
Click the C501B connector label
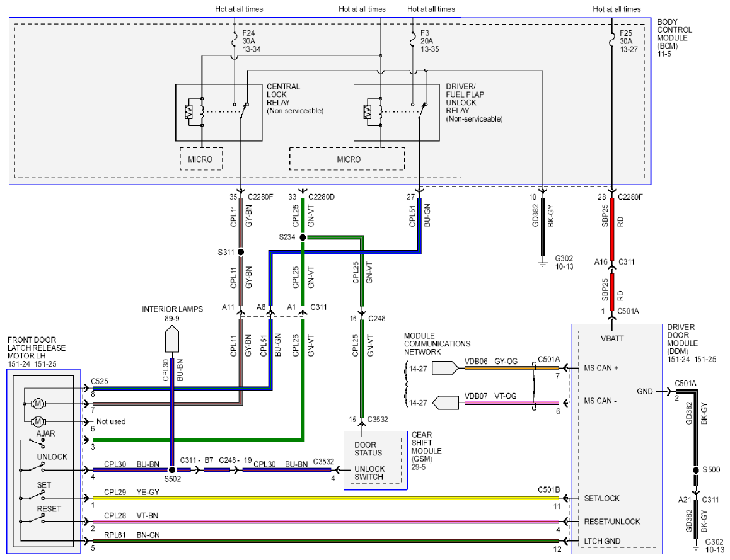point(549,490)
